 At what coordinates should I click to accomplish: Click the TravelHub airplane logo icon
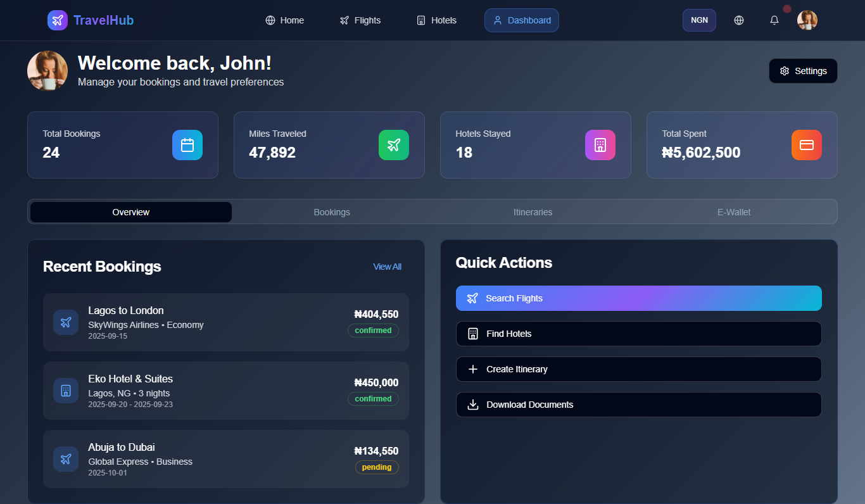58,20
